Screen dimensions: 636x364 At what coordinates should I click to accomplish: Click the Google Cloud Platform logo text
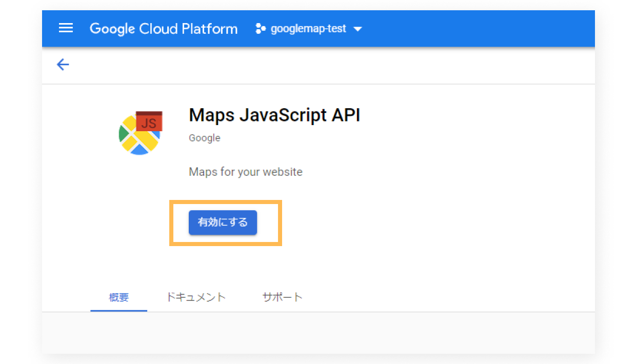click(x=163, y=29)
